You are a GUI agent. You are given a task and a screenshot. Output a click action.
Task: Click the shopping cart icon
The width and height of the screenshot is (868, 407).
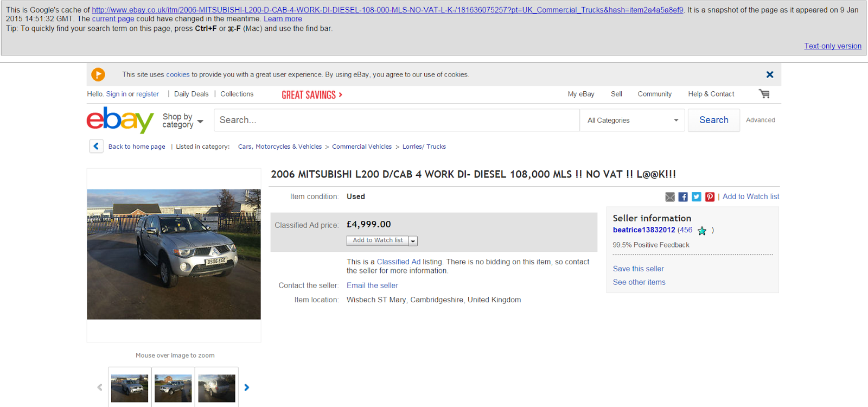click(764, 94)
